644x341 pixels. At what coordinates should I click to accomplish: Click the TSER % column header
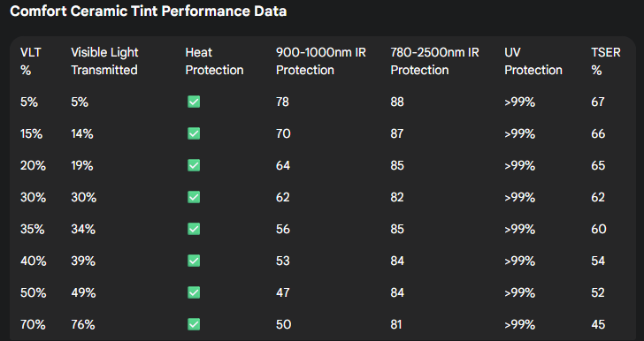606,61
